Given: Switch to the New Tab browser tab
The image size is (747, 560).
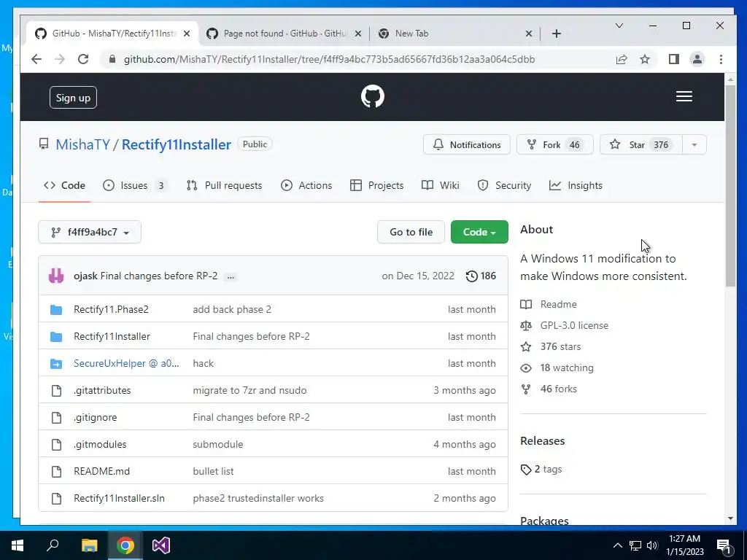Looking at the screenshot, I should 455,34.
